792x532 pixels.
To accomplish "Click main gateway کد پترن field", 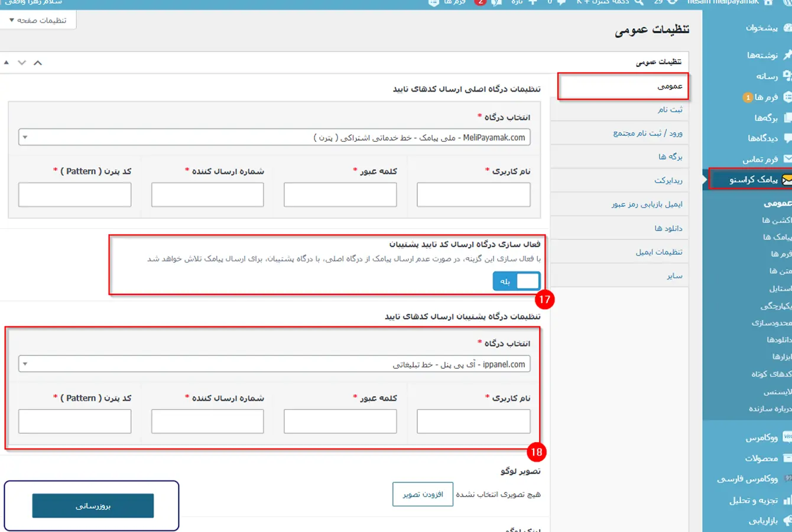I will pos(74,194).
